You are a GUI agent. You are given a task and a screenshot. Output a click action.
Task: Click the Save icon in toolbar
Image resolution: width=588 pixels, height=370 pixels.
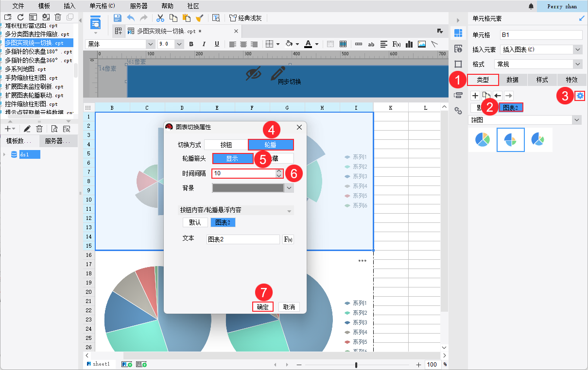pos(117,18)
